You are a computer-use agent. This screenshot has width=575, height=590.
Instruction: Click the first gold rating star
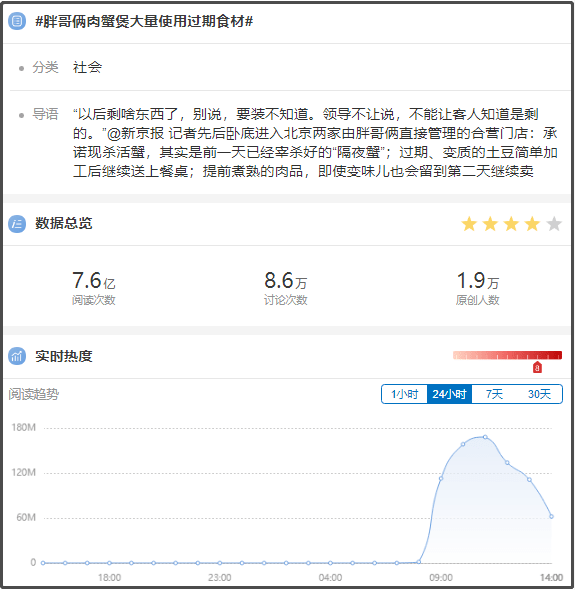(469, 224)
